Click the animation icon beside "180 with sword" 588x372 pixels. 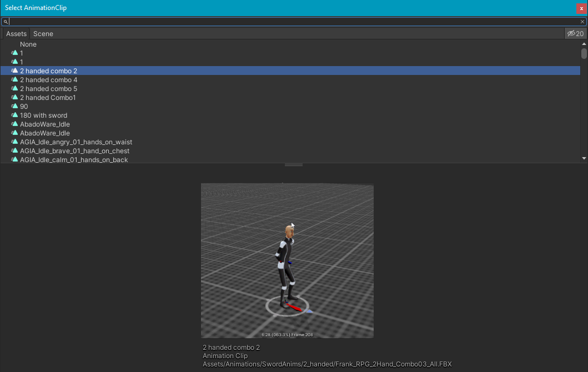14,115
